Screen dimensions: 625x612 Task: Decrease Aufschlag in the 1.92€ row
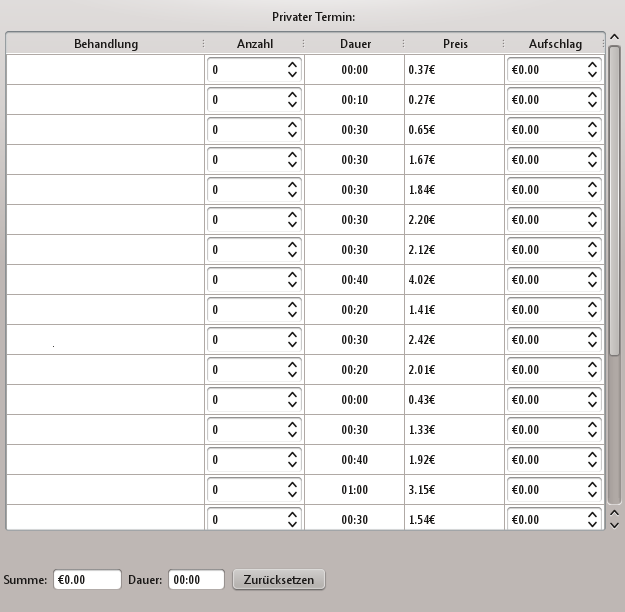point(592,464)
